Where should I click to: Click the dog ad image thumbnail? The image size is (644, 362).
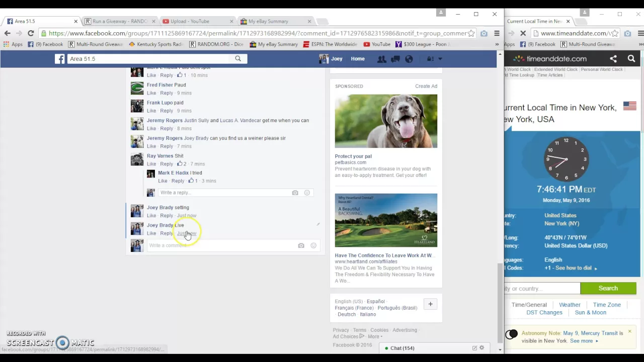386,121
